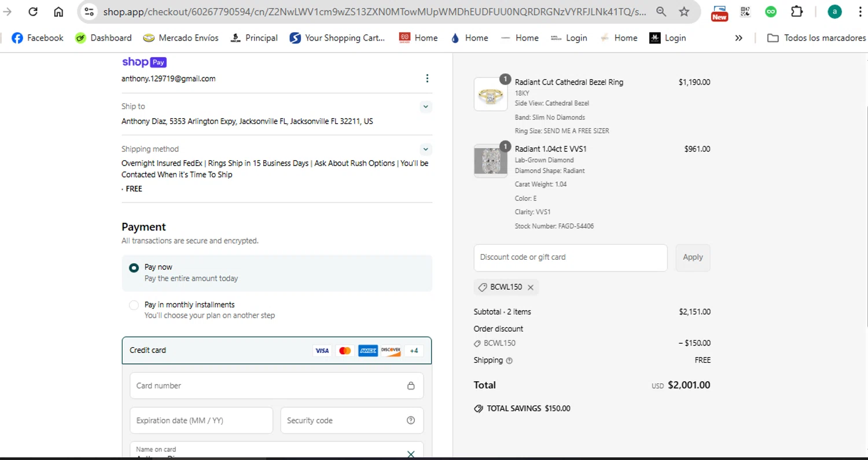Image resolution: width=868 pixels, height=460 pixels.
Task: Expand the Ship to address section
Action: tap(425, 106)
